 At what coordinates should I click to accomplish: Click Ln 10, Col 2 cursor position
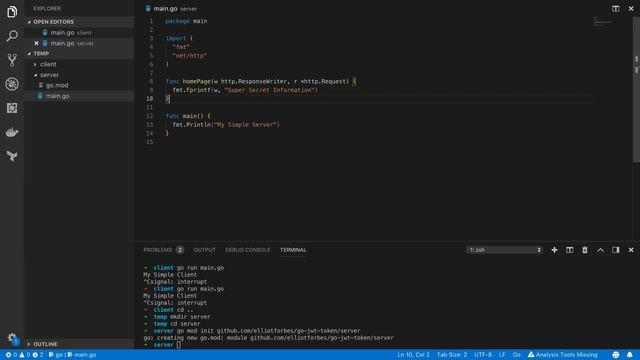click(x=413, y=355)
